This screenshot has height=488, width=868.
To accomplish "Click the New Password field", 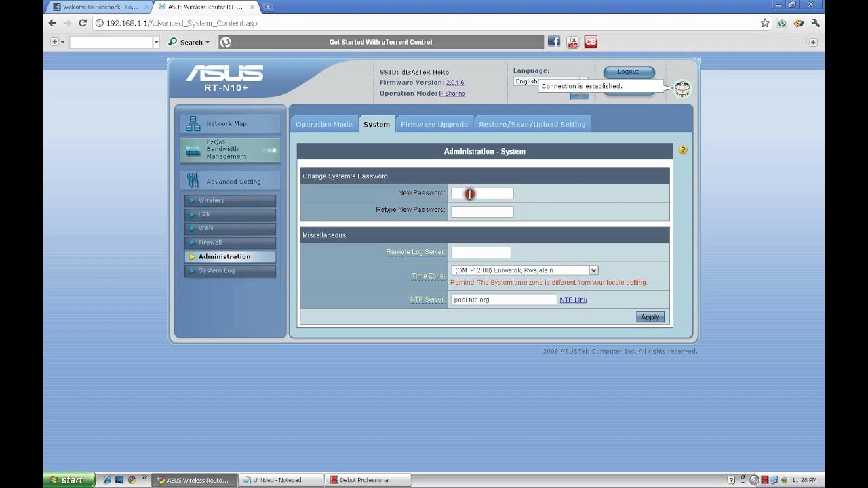I will pos(482,194).
